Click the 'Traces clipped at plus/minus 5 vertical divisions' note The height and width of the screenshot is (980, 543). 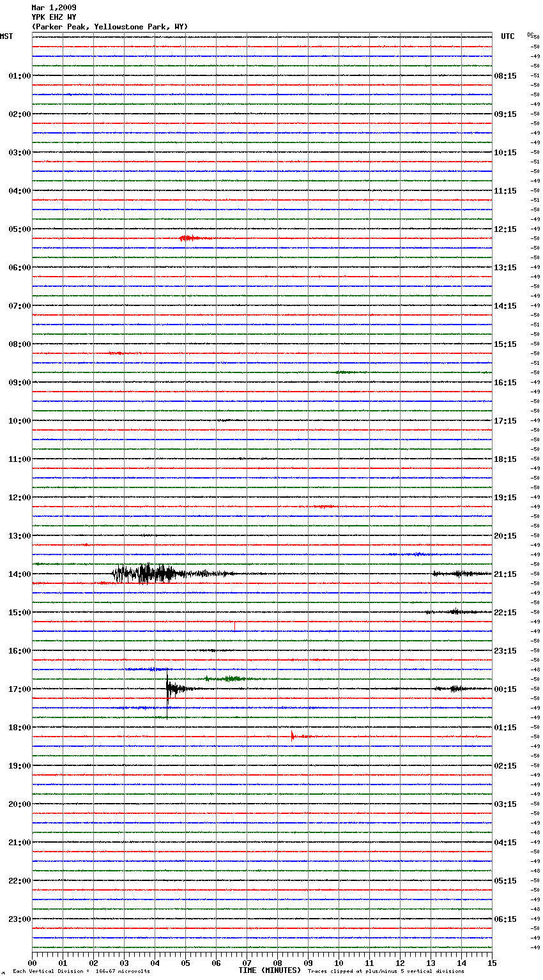point(386,972)
